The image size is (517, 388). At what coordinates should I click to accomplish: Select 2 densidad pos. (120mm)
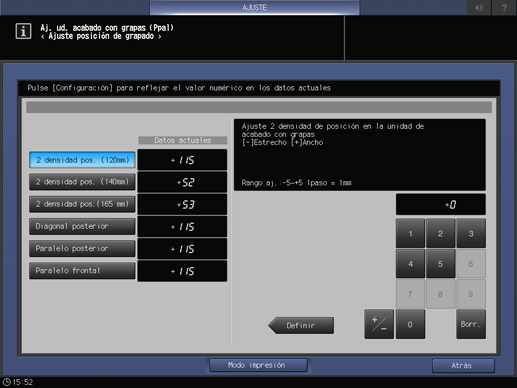(x=82, y=160)
